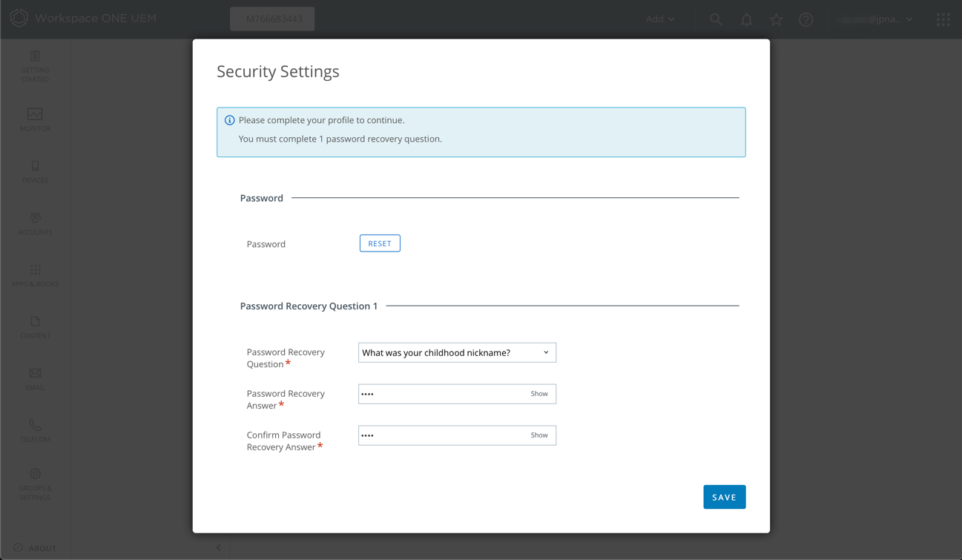Open Groups & Settings in sidebar

(35, 484)
